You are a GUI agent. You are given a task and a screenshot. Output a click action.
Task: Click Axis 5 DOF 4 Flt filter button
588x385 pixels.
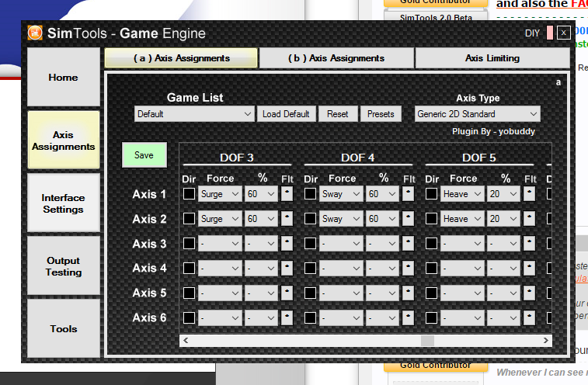[408, 293]
